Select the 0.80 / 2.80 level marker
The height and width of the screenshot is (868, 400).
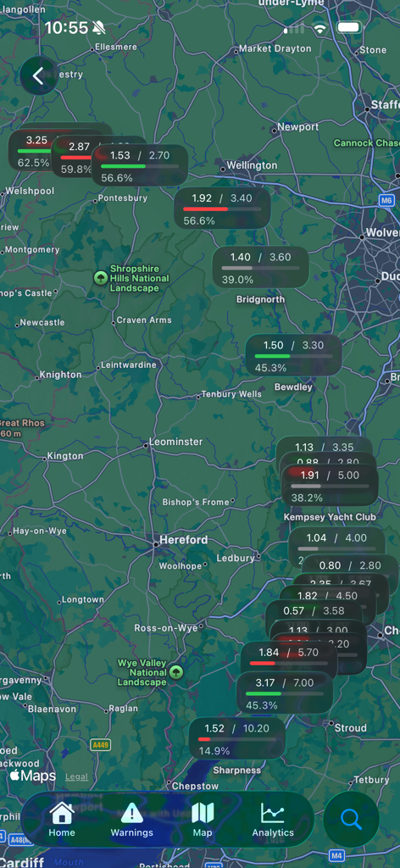350,565
